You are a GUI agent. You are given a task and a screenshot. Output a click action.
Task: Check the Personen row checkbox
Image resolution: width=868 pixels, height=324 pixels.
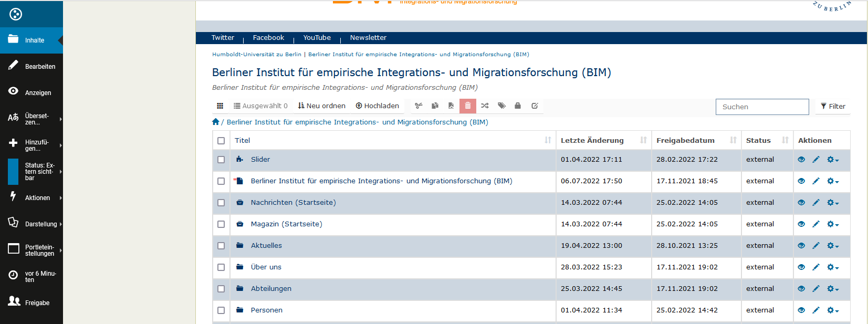(221, 310)
